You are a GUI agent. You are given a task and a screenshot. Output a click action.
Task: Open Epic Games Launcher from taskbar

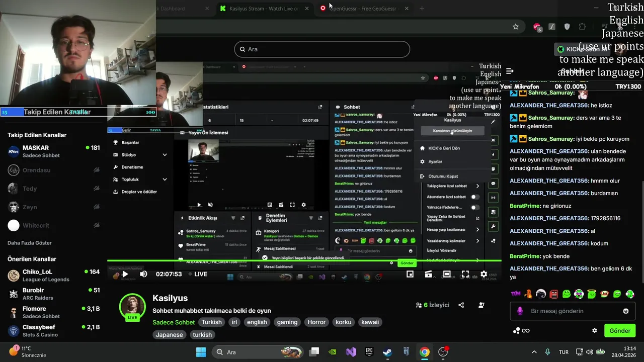point(369,352)
